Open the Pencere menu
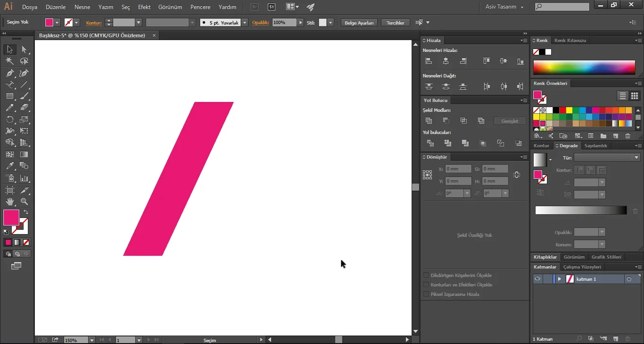This screenshot has width=644, height=344. click(200, 7)
